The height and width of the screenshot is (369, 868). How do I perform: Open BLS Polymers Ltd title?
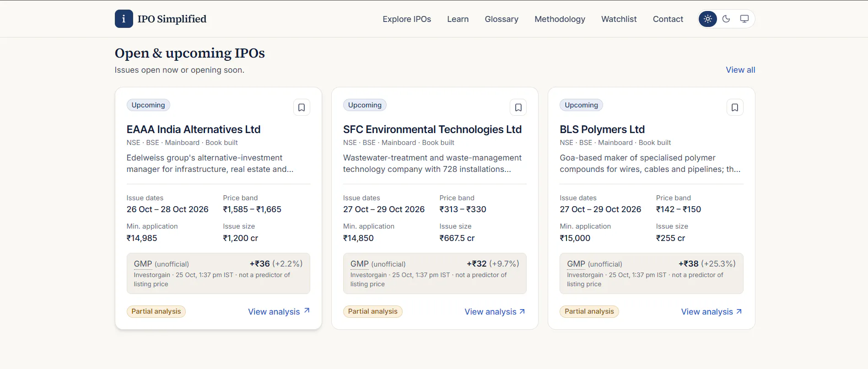pos(602,129)
